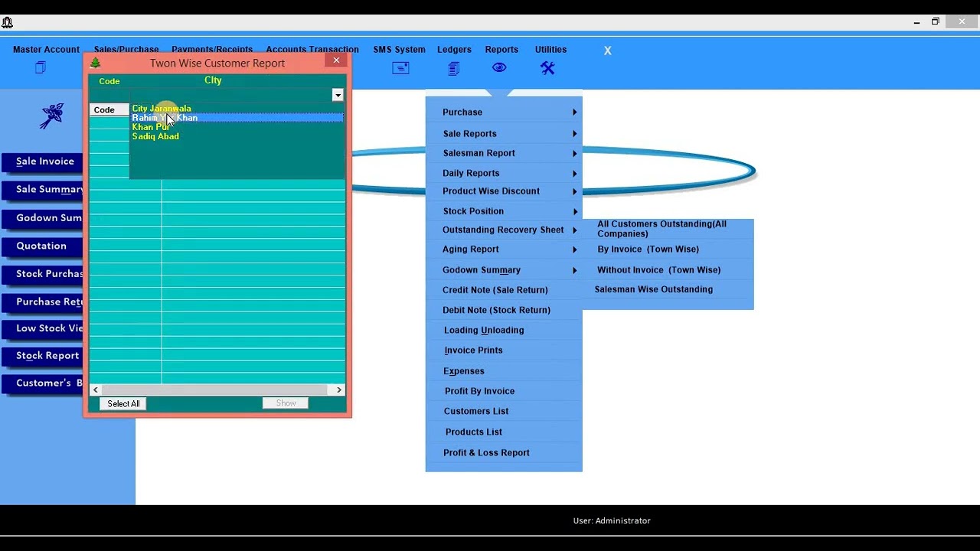
Task: Click the tree icon in report dialog title
Action: coord(96,63)
